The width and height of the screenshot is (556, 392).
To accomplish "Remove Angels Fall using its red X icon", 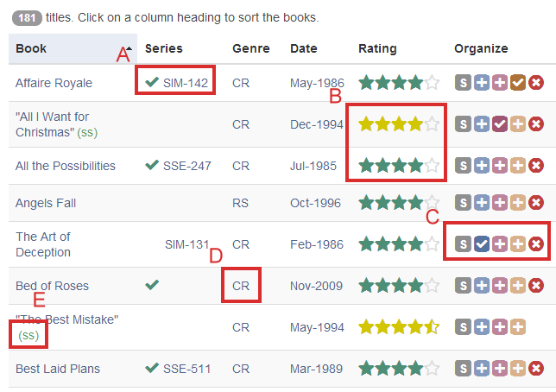I will tap(536, 203).
